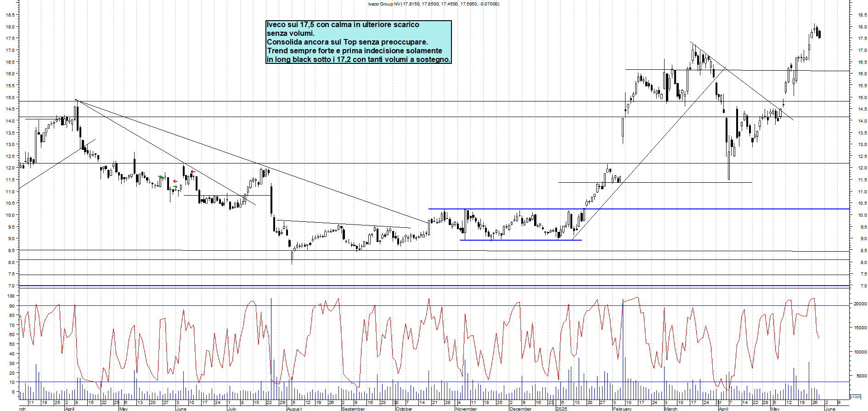This screenshot has height=411, width=868.
Task: Click the 'senza volumi.' annotation line
Action: click(291, 34)
